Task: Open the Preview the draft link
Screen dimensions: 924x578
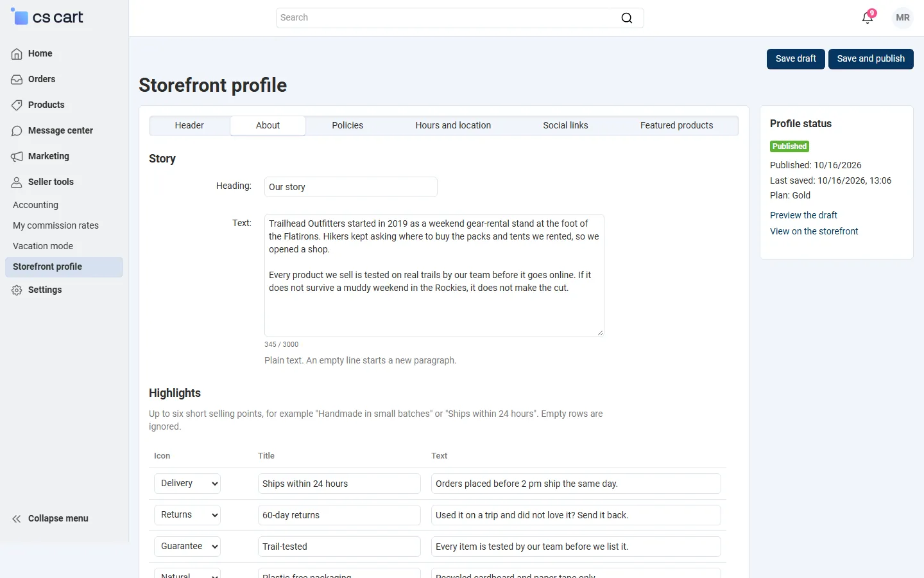Action: pyautogui.click(x=803, y=215)
